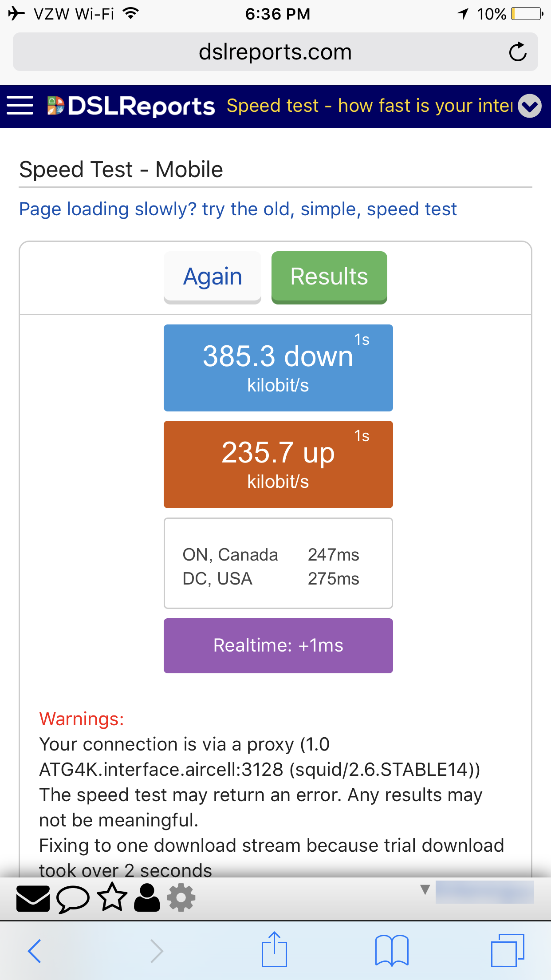Screen dimensions: 551x980
Task: Open the old simple speed test link
Action: tap(238, 209)
